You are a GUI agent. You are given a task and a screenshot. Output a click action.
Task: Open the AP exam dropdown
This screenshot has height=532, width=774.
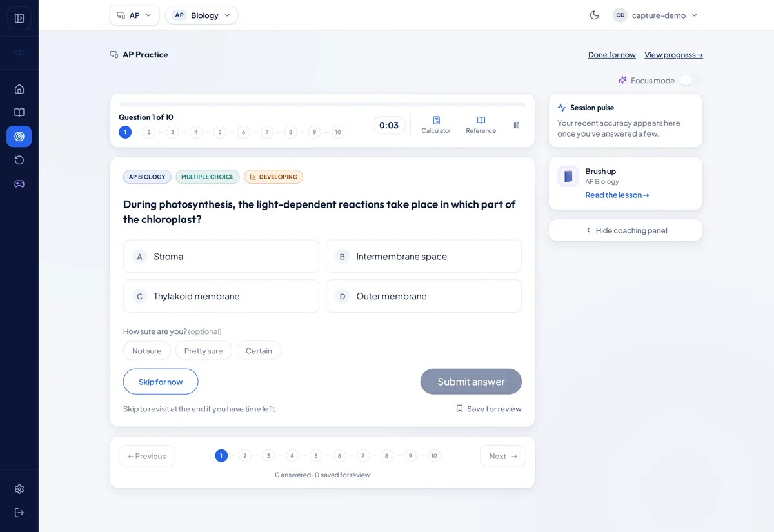coord(135,15)
